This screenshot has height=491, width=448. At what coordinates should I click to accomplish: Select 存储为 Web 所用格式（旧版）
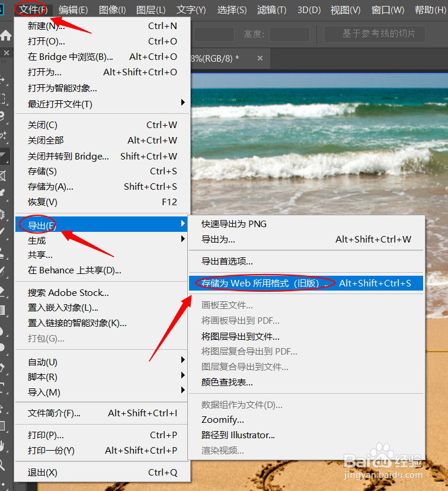tap(306, 283)
